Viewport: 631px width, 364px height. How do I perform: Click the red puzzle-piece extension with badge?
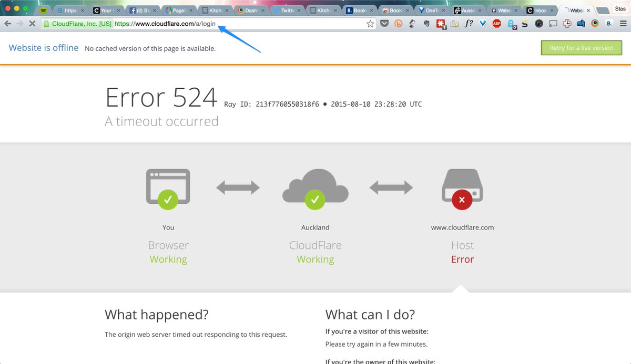coord(441,24)
